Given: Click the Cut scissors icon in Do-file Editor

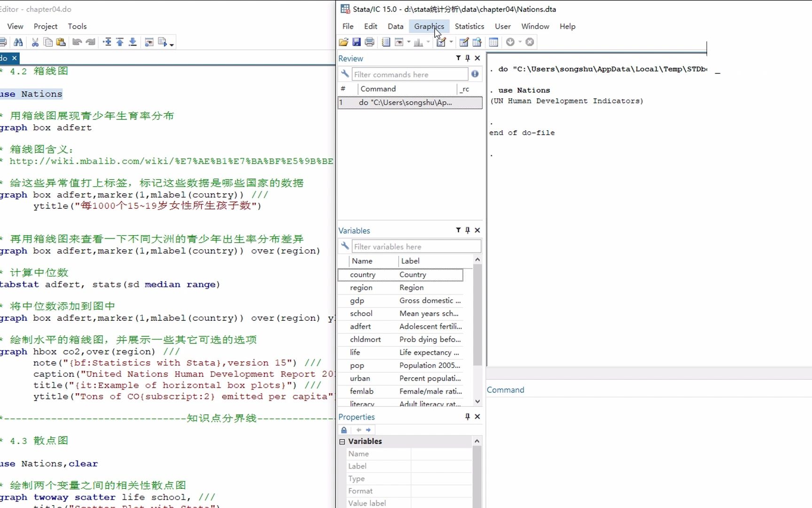Looking at the screenshot, I should (35, 42).
